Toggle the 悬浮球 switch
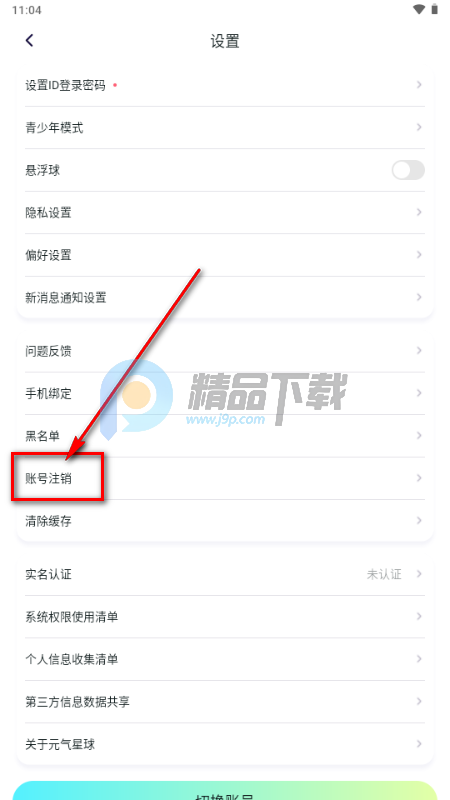The image size is (450, 800). click(408, 170)
